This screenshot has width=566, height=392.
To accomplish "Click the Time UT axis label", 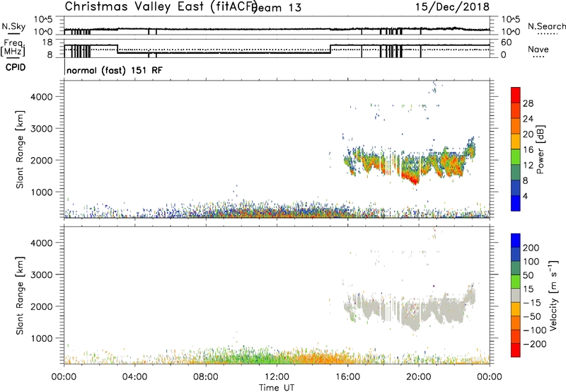I will point(277,388).
